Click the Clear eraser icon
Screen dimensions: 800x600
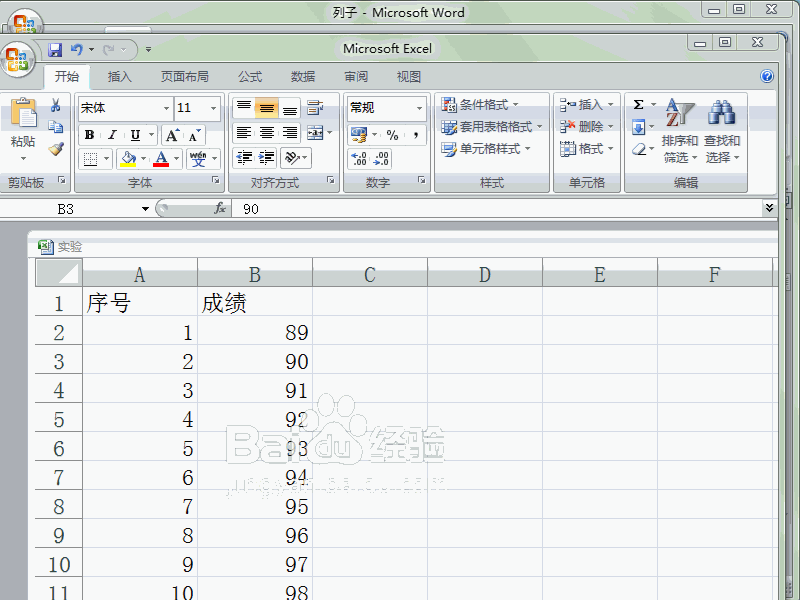pyautogui.click(x=639, y=149)
